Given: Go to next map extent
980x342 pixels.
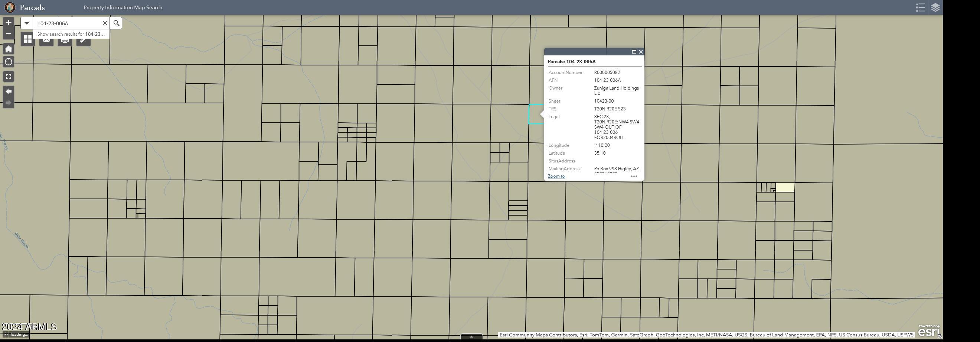Looking at the screenshot, I should [x=9, y=103].
